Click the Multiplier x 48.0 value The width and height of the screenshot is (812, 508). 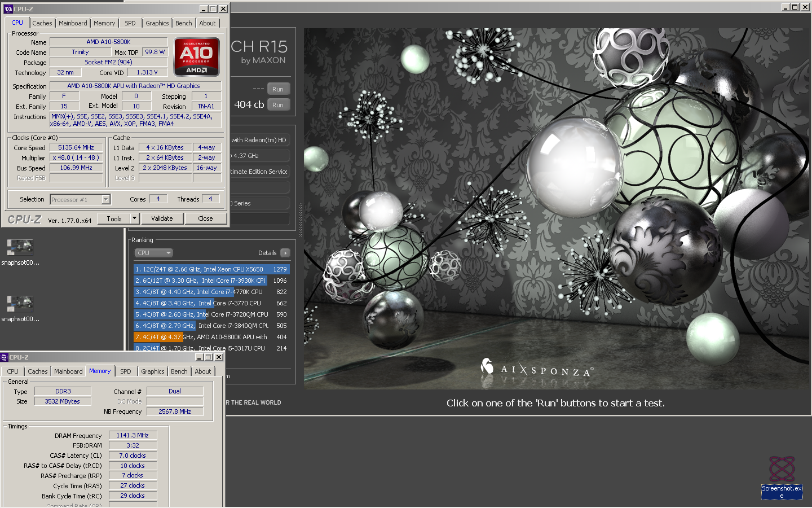coord(76,157)
